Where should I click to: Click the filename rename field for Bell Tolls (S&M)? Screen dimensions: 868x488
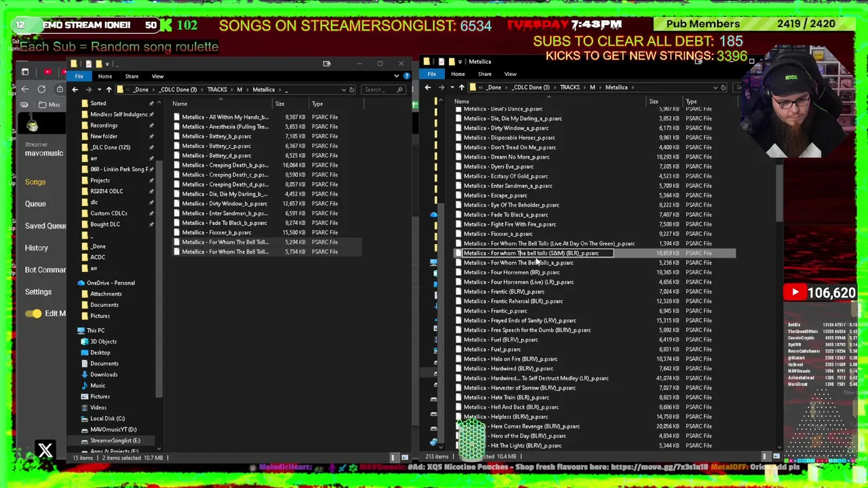tap(538, 253)
